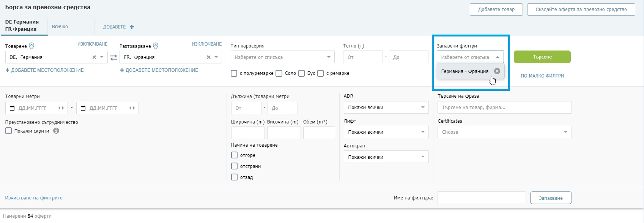The width and height of the screenshot is (644, 223).
Task: Swap loading and unloading locations arrows
Action: point(113,57)
